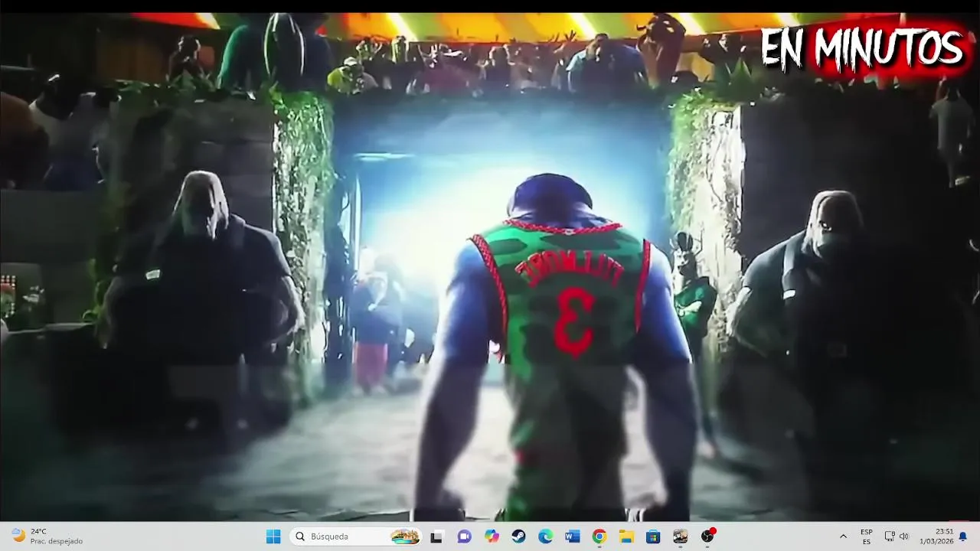Open the Windows Start menu
This screenshot has height=551, width=980.
273,536
